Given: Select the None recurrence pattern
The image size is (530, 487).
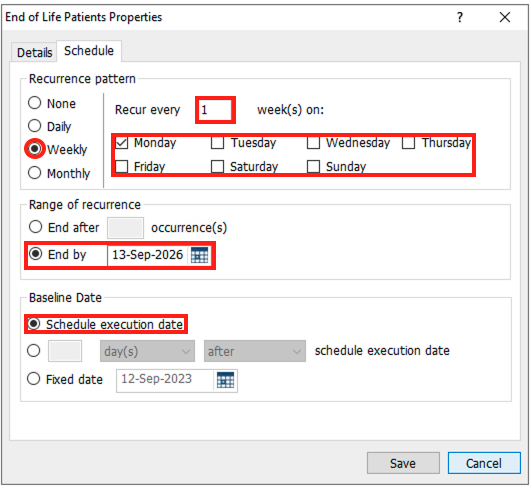Looking at the screenshot, I should [x=34, y=103].
